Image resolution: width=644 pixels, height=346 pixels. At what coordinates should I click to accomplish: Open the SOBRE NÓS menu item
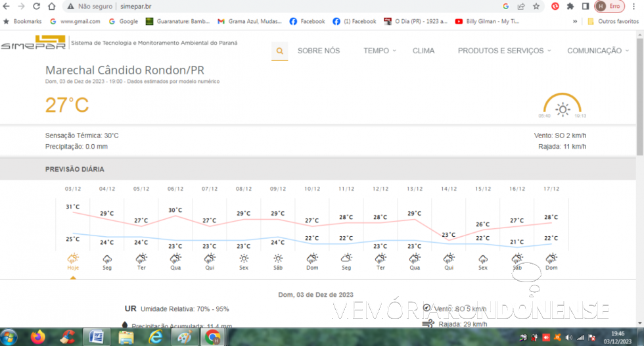[319, 51]
